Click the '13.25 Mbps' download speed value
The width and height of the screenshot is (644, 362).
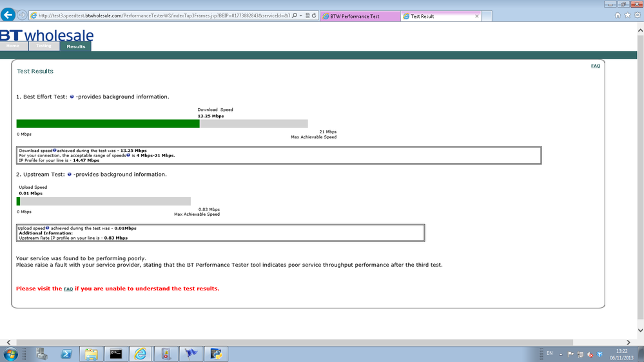(211, 116)
